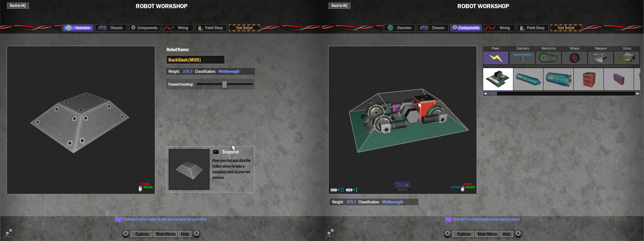Click the snapshot preview thumbnail of the bot

[x=189, y=169]
